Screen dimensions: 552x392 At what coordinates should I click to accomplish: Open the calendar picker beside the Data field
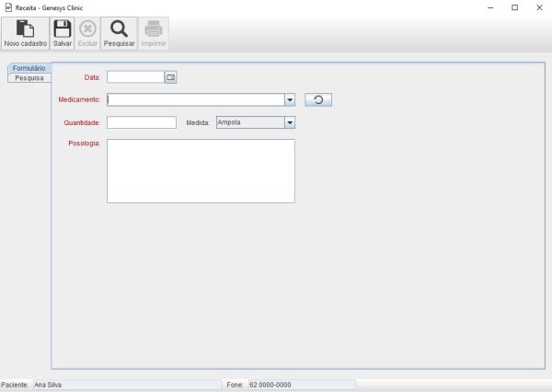(x=170, y=77)
